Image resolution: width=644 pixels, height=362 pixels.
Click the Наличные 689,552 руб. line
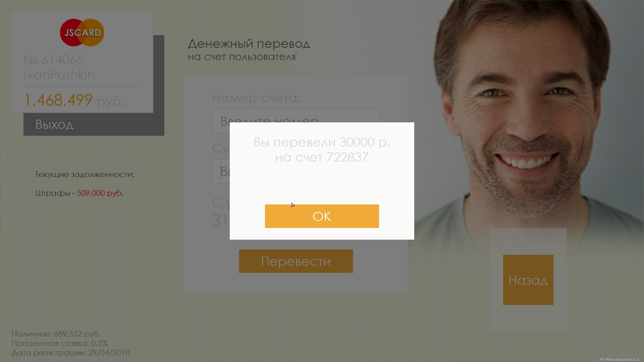click(x=56, y=334)
